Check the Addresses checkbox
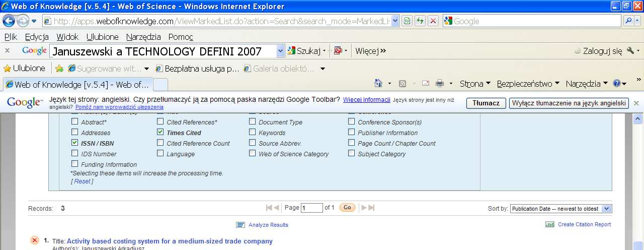This screenshot has width=644, height=250. (x=74, y=132)
